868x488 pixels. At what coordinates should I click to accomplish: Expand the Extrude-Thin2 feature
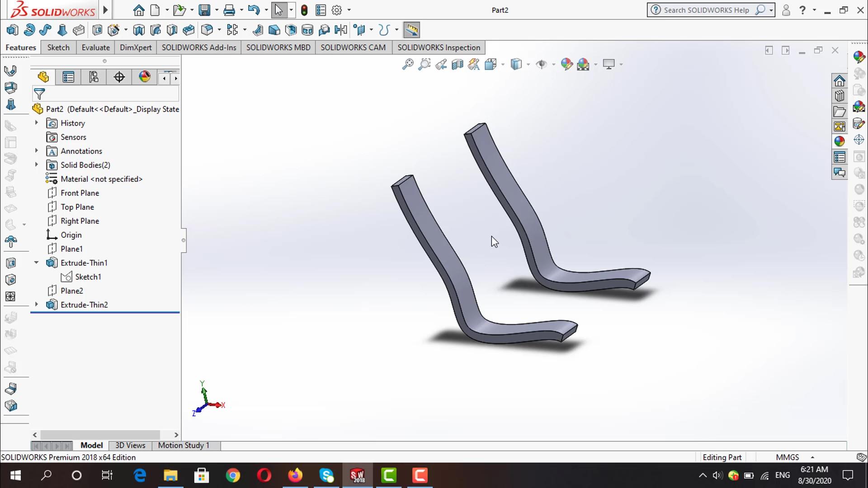37,305
